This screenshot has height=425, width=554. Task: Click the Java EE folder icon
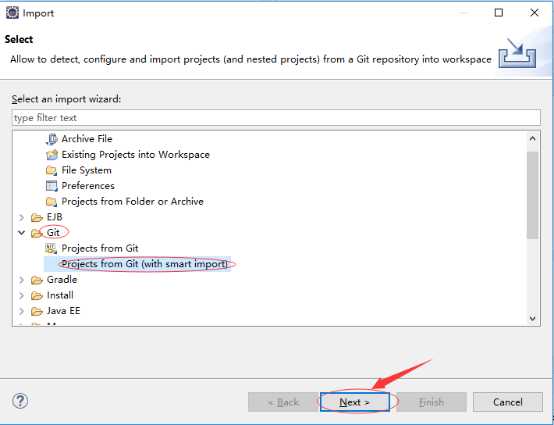tap(37, 311)
